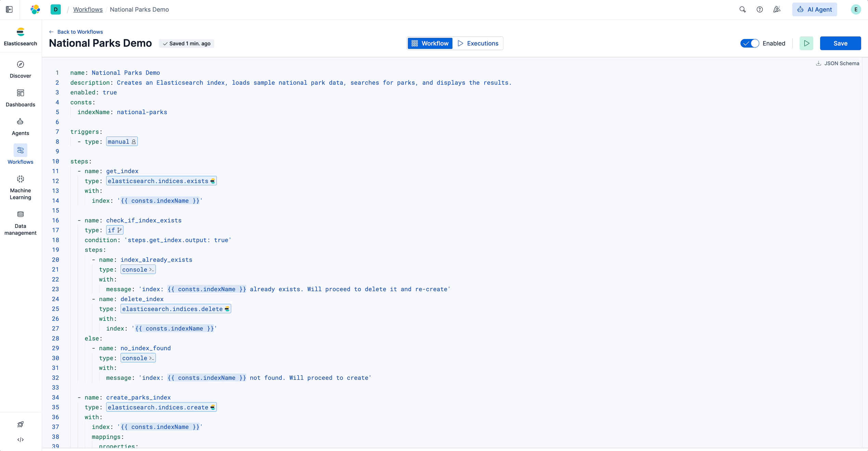
Task: Open Discover in the sidebar
Action: pos(21,69)
